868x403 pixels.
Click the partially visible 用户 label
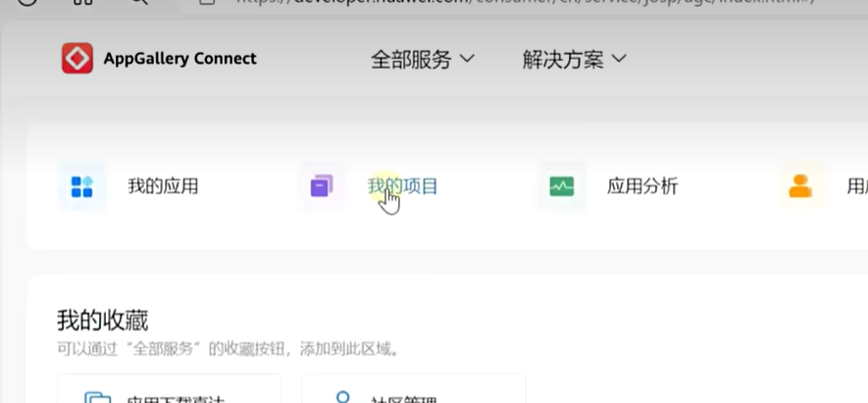click(855, 186)
